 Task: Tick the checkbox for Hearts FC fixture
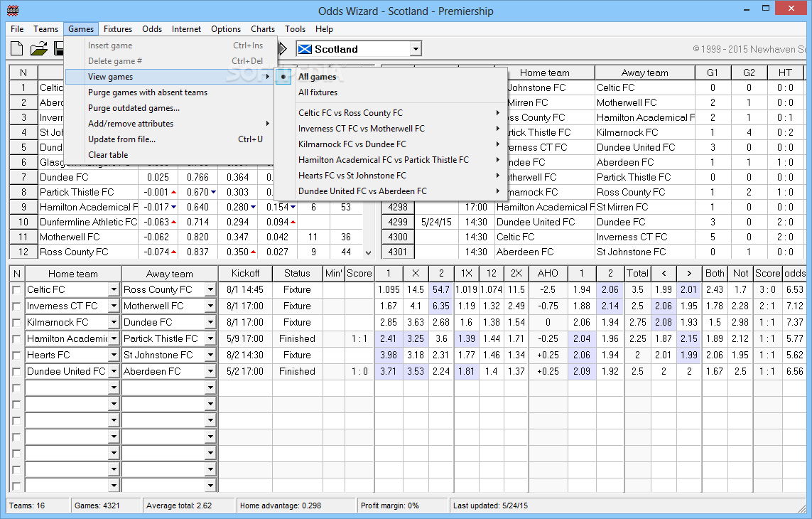tap(16, 355)
